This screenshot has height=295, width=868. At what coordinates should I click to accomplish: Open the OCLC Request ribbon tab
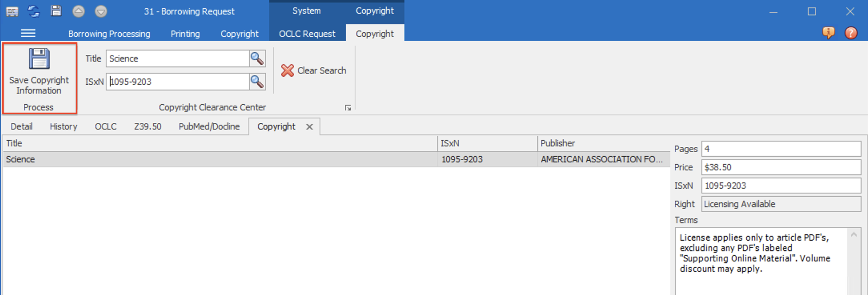(307, 34)
